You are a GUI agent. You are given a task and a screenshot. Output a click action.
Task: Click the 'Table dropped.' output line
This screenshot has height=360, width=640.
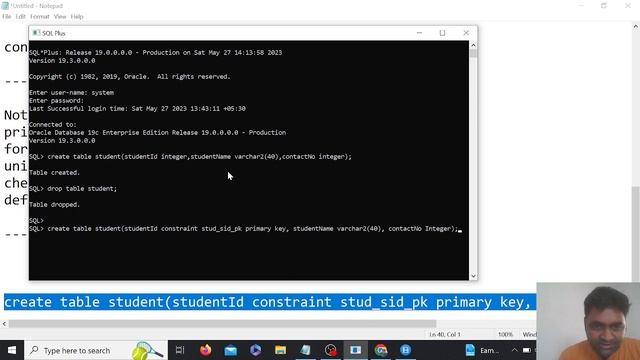54,204
